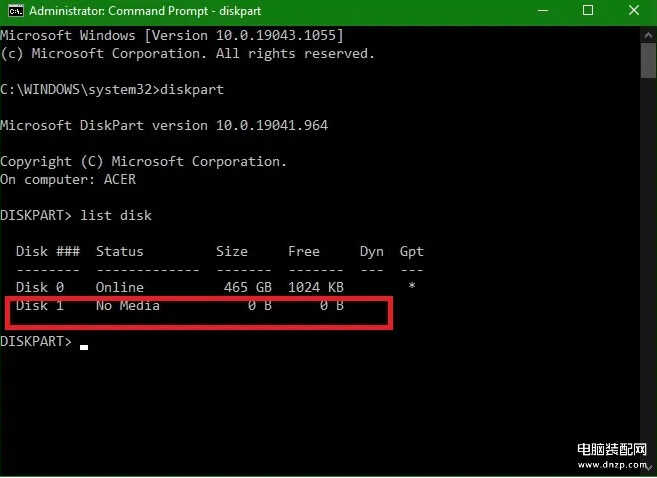Click the 'Disk 1' row label
Image resolution: width=657 pixels, height=478 pixels.
[40, 306]
